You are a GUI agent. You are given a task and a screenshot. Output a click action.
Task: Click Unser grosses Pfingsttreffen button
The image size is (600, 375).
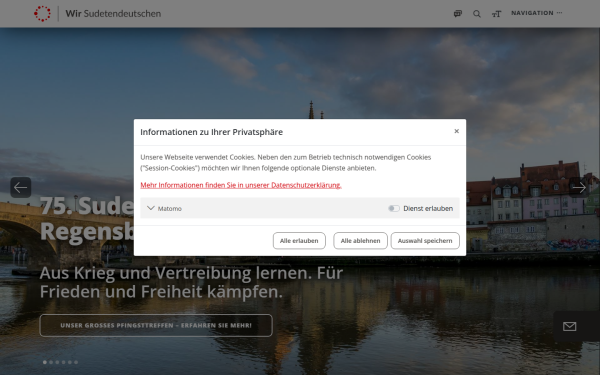(156, 326)
